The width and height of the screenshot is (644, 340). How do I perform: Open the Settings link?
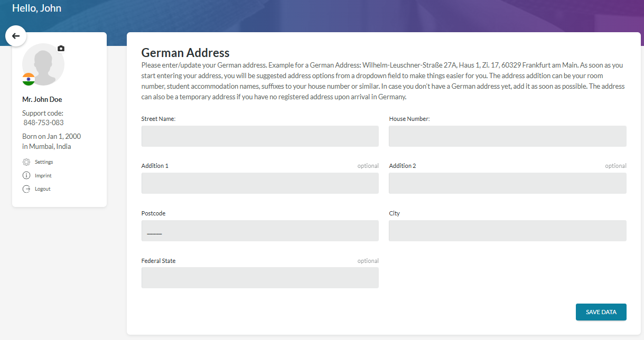[44, 162]
